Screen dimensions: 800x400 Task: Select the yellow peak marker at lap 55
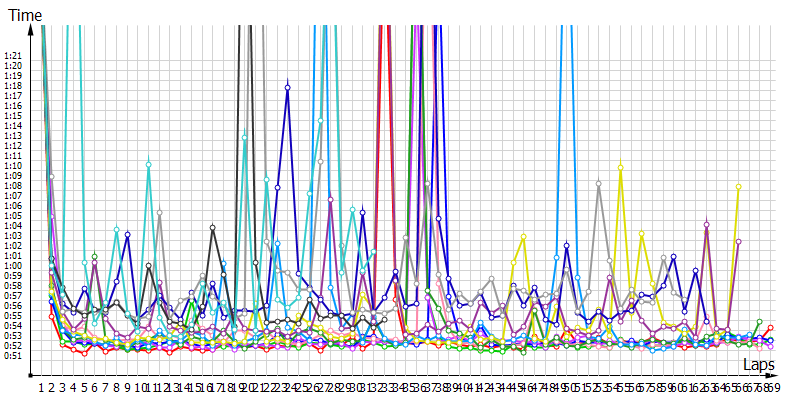coord(620,167)
